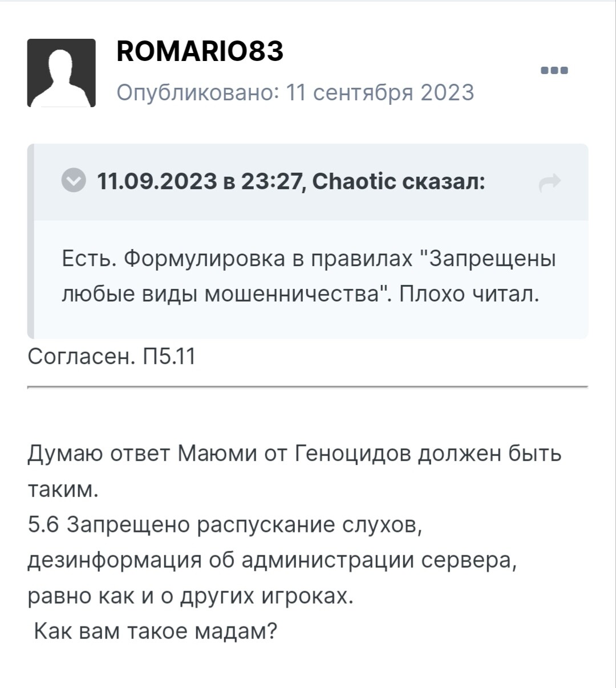Click the ROMARIO83 username
This screenshot has height=688, width=616.
pyautogui.click(x=200, y=51)
